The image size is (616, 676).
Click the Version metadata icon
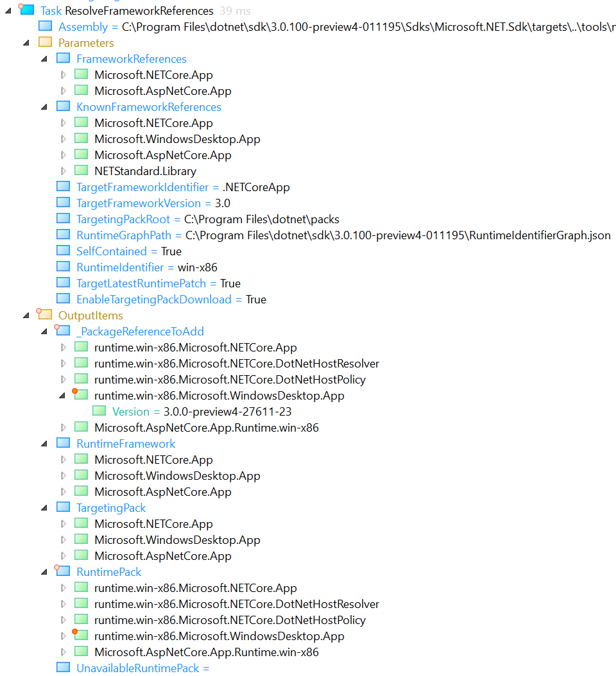[x=99, y=411]
